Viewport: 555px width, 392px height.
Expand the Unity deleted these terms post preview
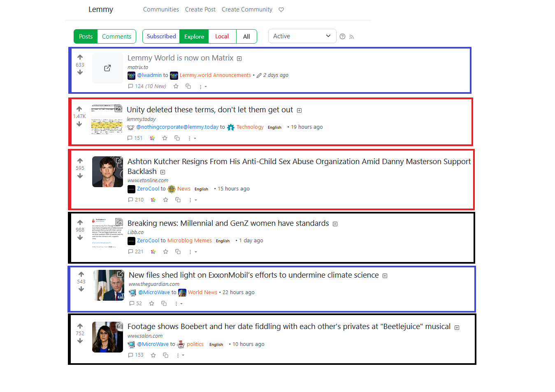click(300, 110)
